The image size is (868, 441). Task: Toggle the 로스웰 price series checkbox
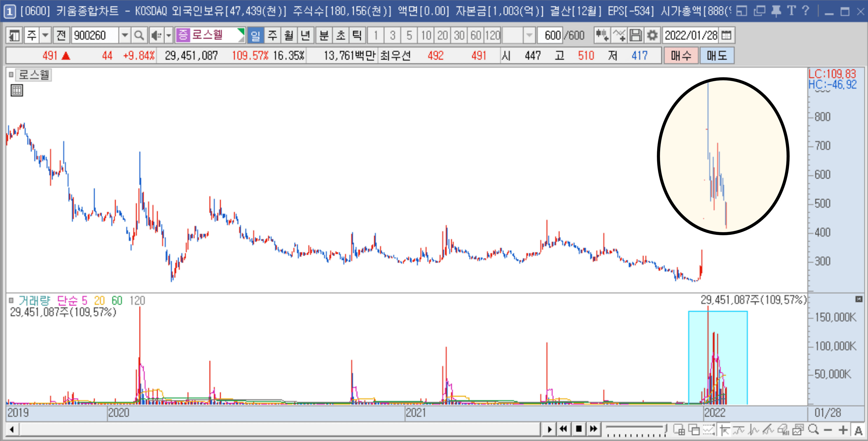click(11, 74)
